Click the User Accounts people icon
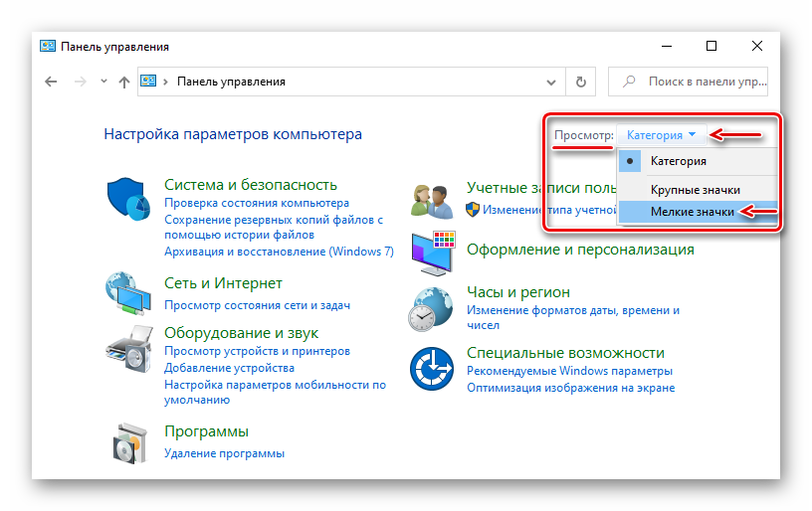This screenshot has height=511, width=812. 432,202
